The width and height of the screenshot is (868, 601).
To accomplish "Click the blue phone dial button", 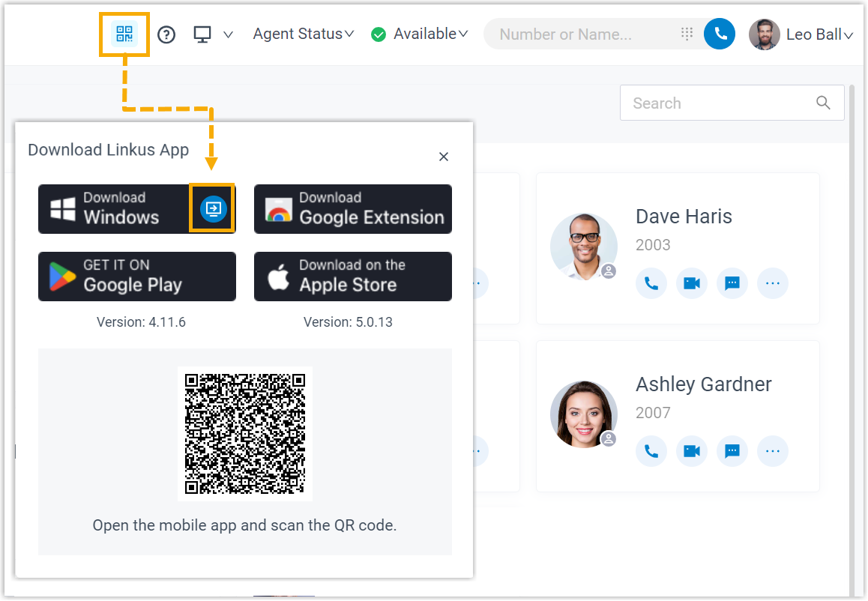I will pyautogui.click(x=720, y=34).
